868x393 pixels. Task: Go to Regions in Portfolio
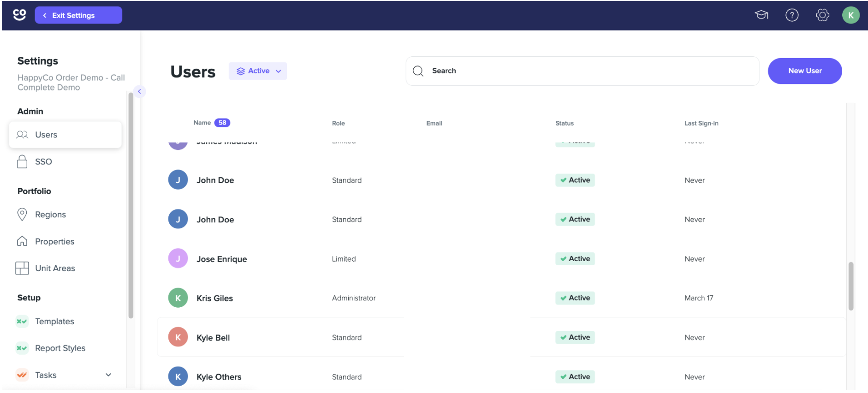pyautogui.click(x=50, y=214)
